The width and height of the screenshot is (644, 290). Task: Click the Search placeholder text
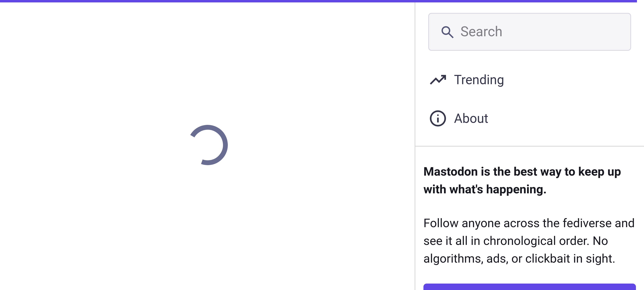click(x=481, y=32)
